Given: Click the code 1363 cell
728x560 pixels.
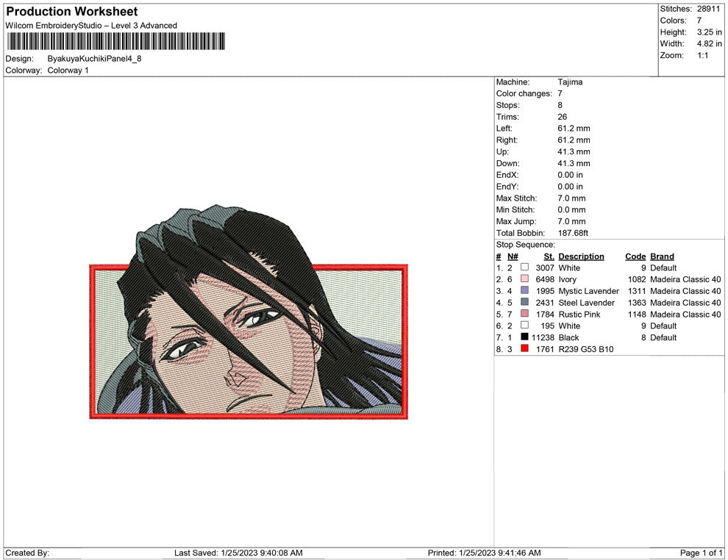Looking at the screenshot, I should tap(637, 303).
